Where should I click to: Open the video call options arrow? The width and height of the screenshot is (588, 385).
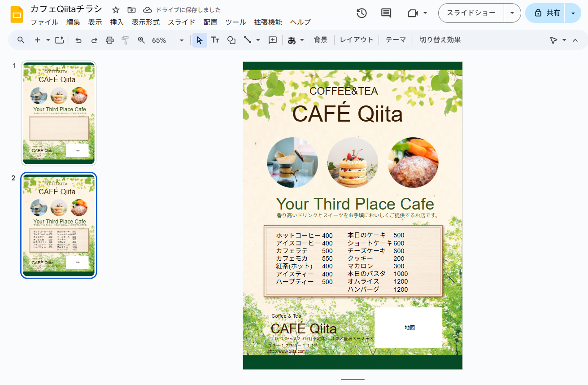pyautogui.click(x=425, y=13)
